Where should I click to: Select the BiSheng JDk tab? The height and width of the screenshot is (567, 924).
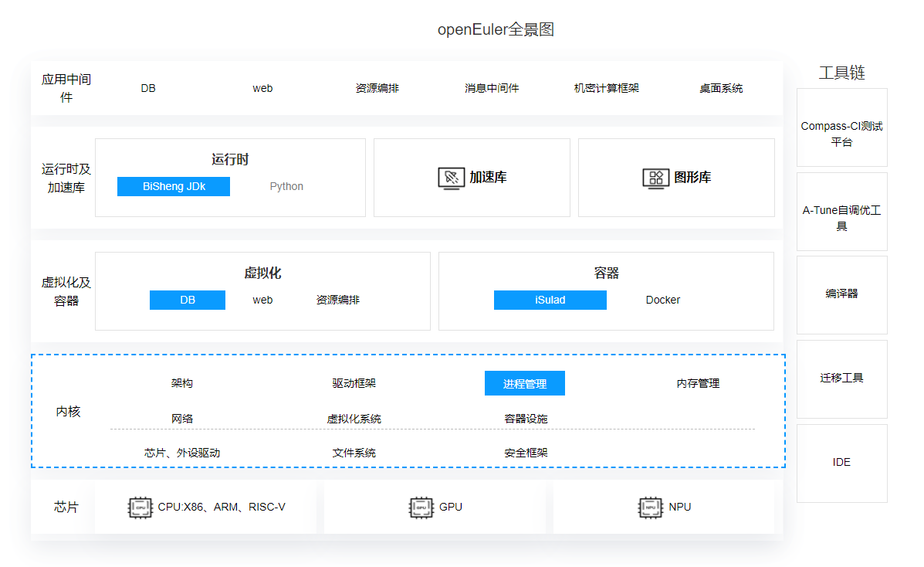174,186
